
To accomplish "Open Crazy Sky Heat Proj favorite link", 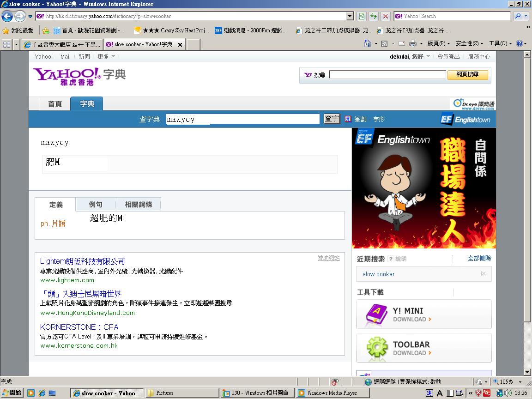I will pyautogui.click(x=172, y=30).
